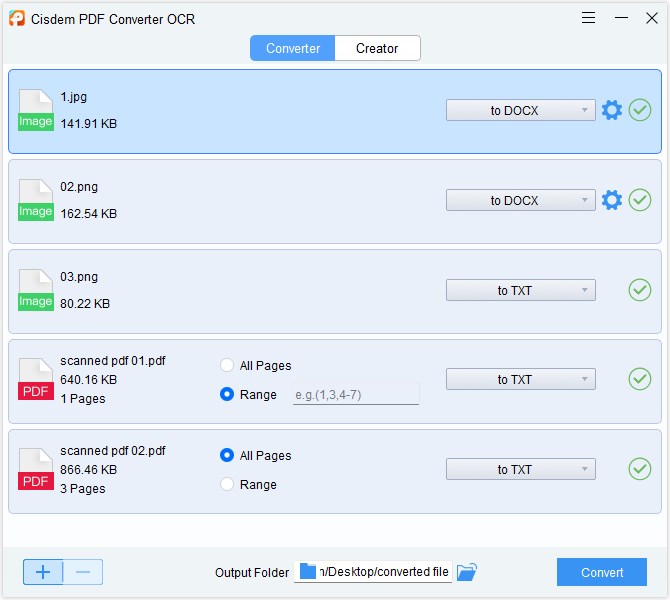670x600 pixels.
Task: Select the 1.jpg file name
Action: point(73,97)
